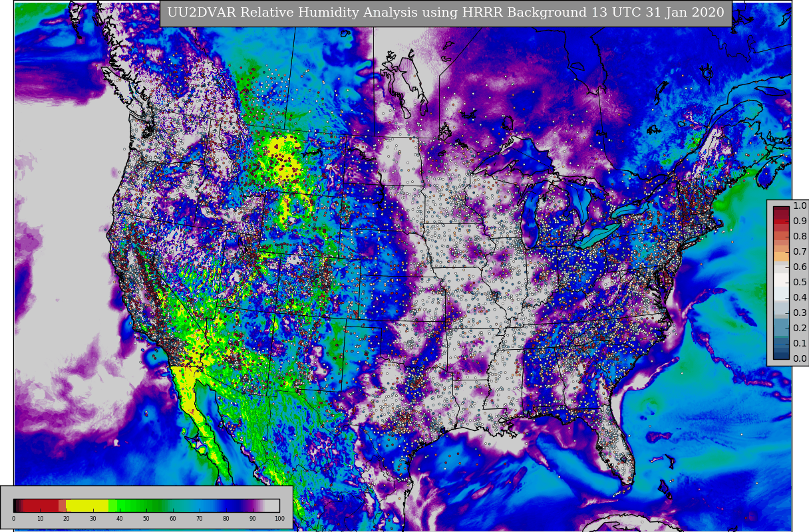Click the "0.0" label on vertical legend

pos(800,358)
